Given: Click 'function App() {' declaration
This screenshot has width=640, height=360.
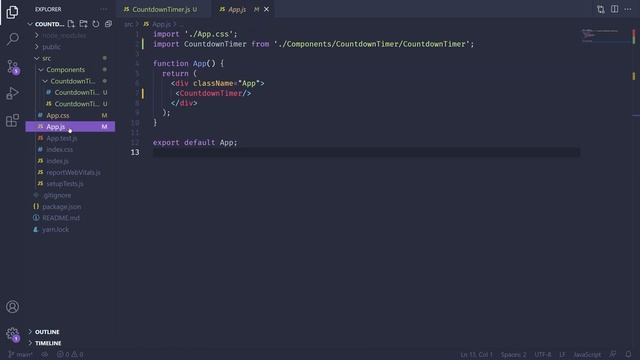Looking at the screenshot, I should pos(189,64).
